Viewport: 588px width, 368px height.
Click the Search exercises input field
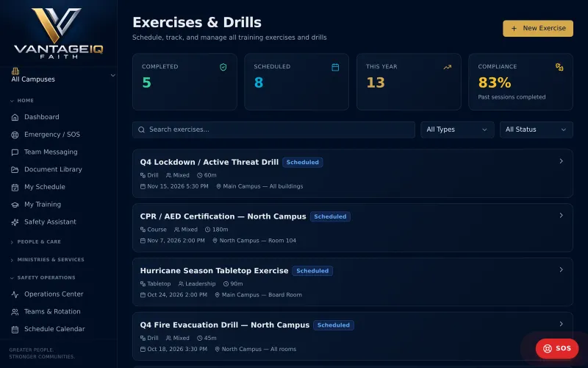click(x=273, y=130)
